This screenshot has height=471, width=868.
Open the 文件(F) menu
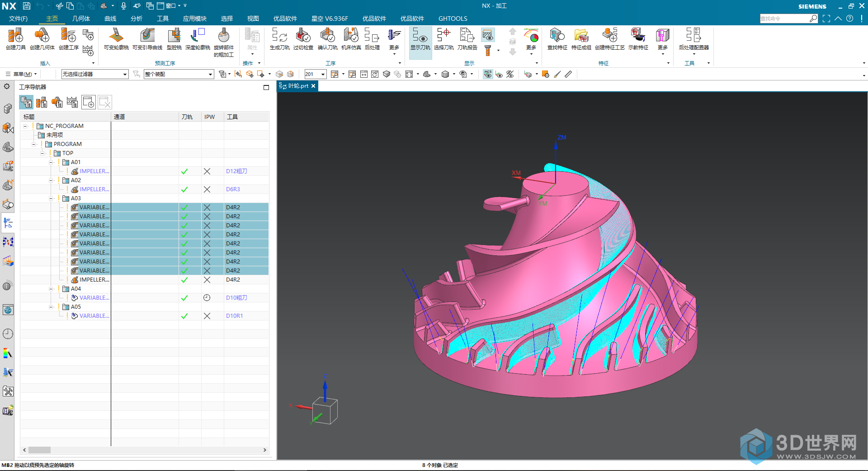(18, 19)
